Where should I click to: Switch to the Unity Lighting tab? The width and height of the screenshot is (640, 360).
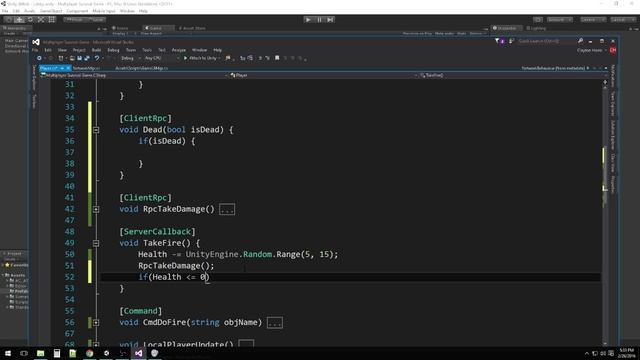point(537,28)
